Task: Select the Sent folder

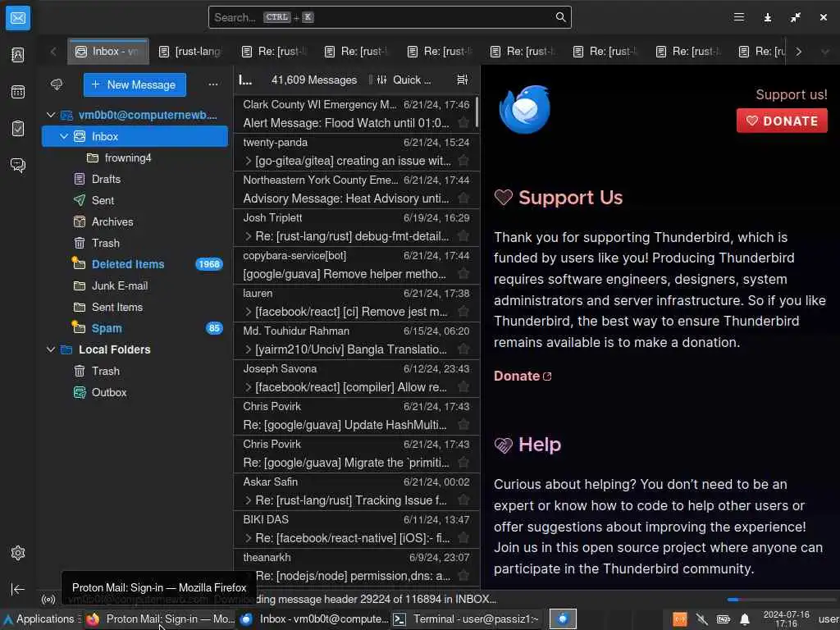Action: pyautogui.click(x=135, y=200)
